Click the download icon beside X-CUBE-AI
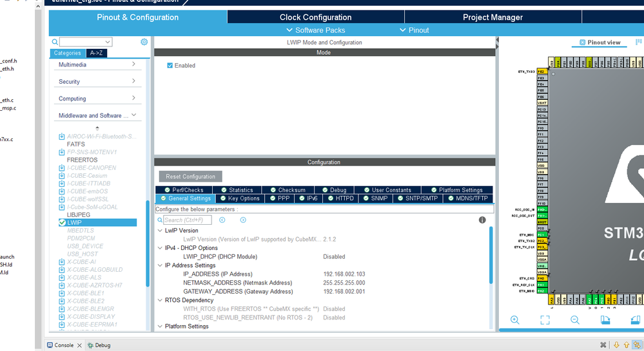Screen dimensions: 644x351 click(x=62, y=262)
